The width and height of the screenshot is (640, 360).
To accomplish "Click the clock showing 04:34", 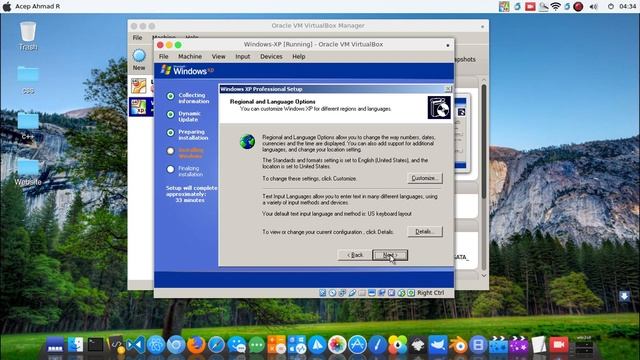I will [x=627, y=6].
